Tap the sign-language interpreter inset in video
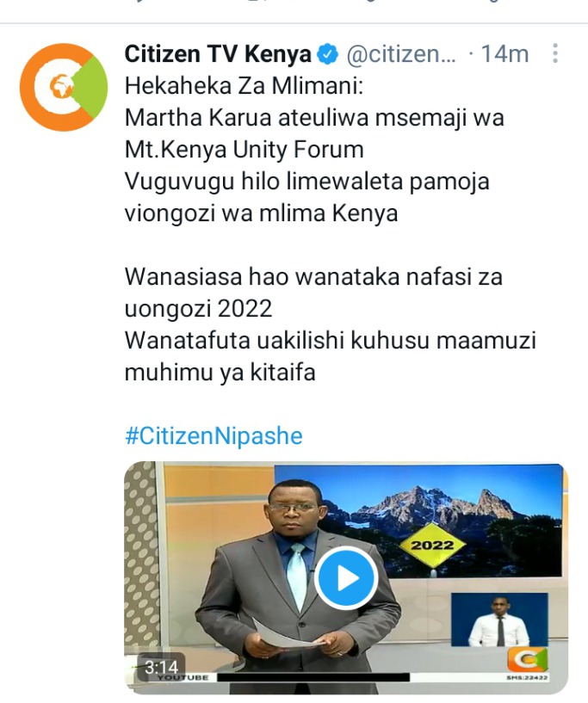 click(499, 620)
